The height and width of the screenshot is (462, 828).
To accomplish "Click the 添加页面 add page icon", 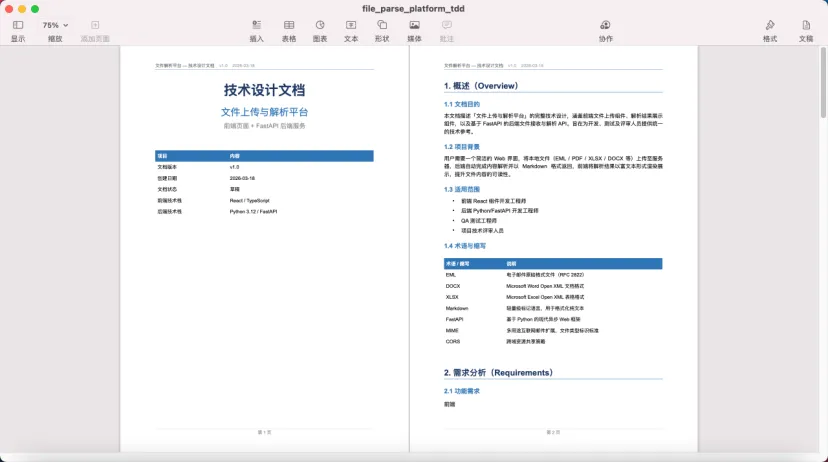I will tap(95, 25).
